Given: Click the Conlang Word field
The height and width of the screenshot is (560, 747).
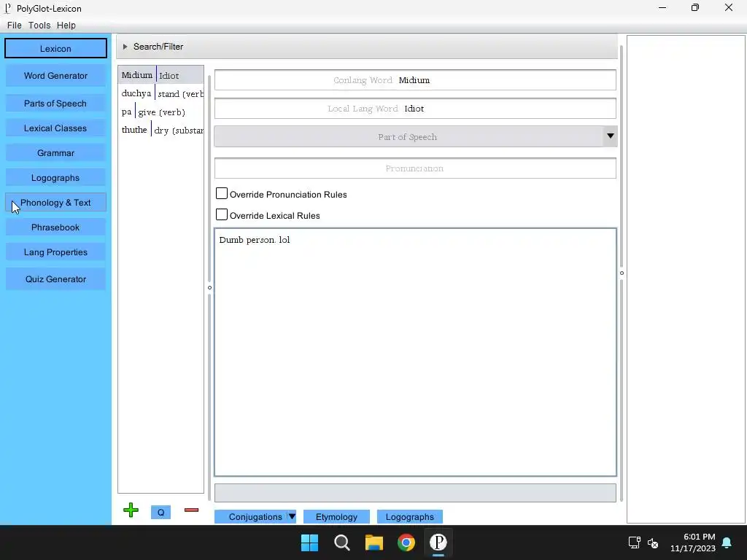Looking at the screenshot, I should click(x=415, y=80).
